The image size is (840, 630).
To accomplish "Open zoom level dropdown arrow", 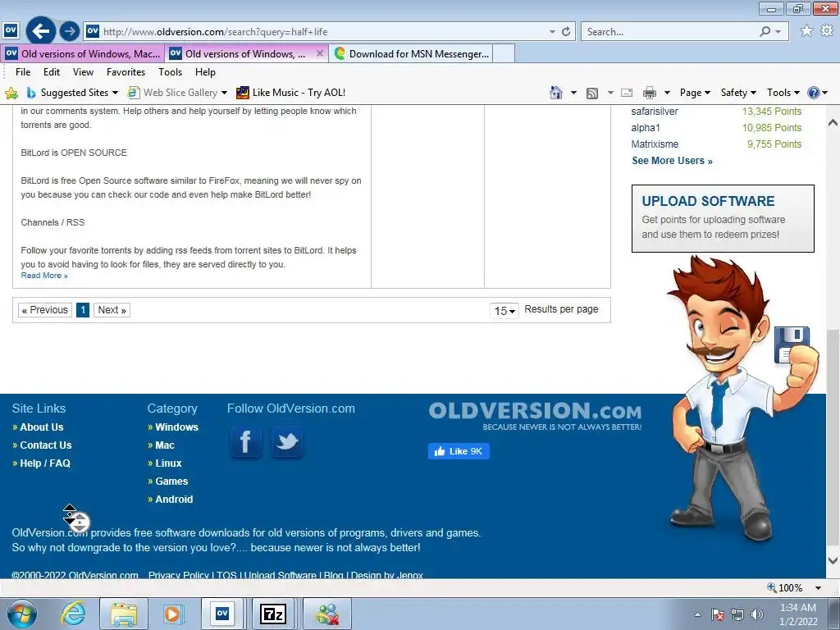I will point(818,587).
